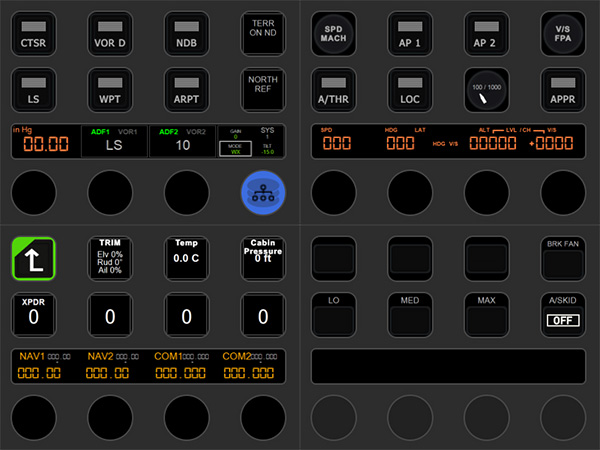600x450 pixels.
Task: Click the dial below the in Hg readout
Action: [x=34, y=192]
